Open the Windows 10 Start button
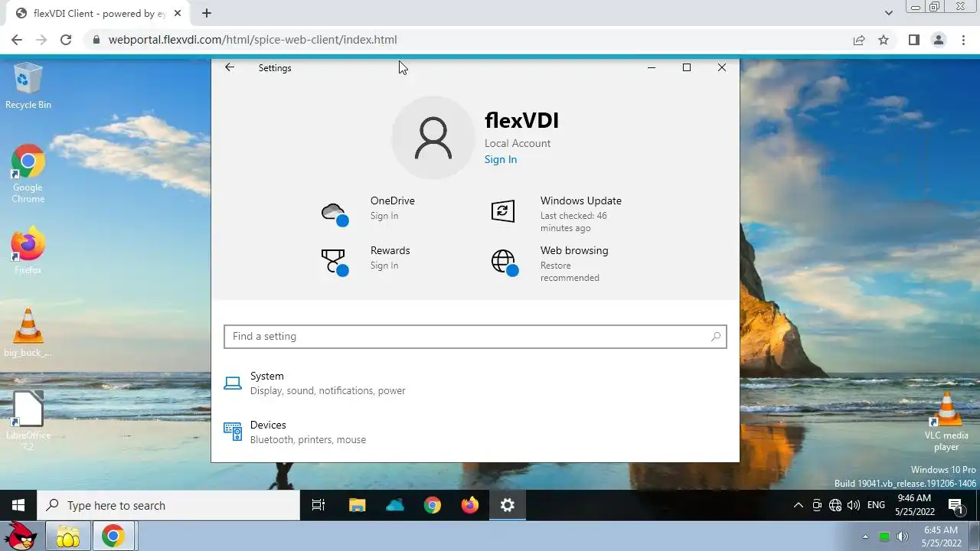This screenshot has width=980, height=551. pyautogui.click(x=18, y=505)
